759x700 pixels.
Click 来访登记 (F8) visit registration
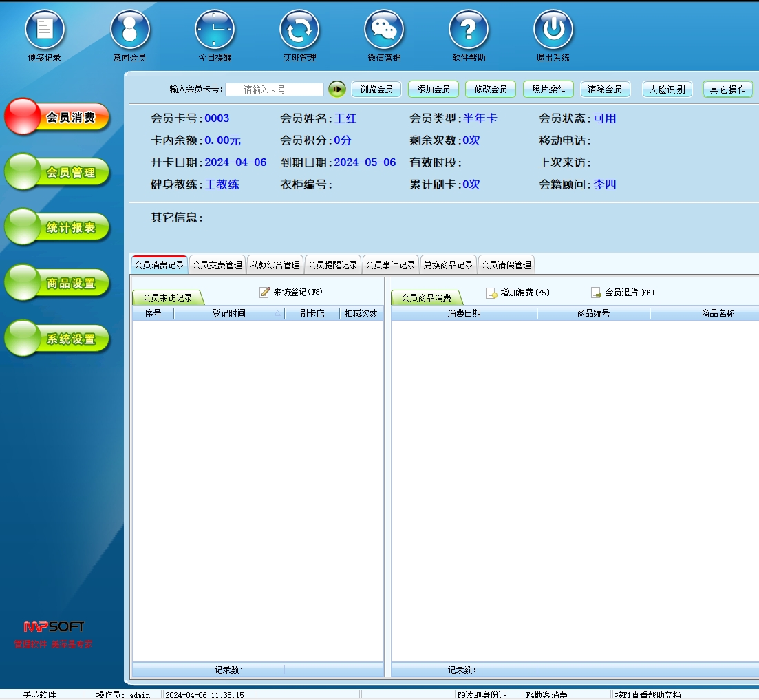291,293
